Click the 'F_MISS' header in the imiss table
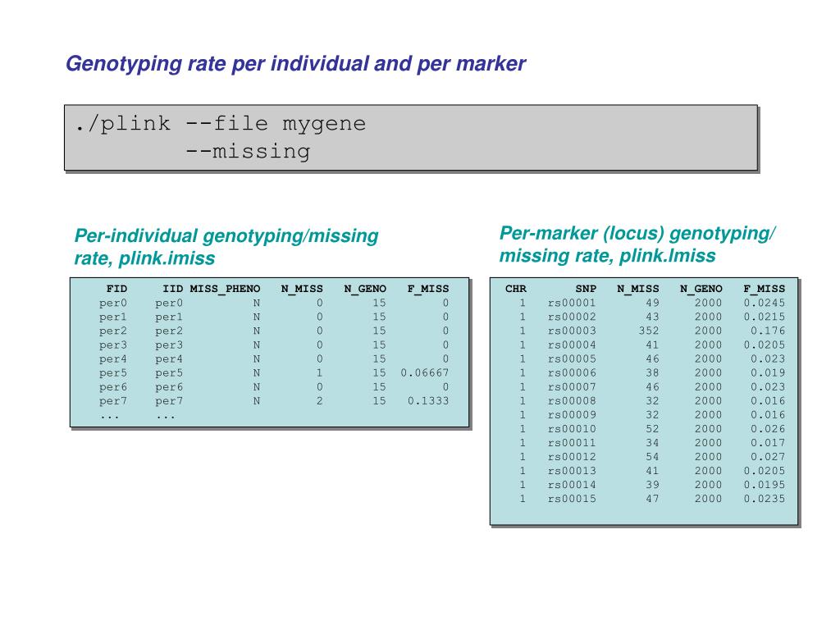The image size is (840, 630). 428,289
